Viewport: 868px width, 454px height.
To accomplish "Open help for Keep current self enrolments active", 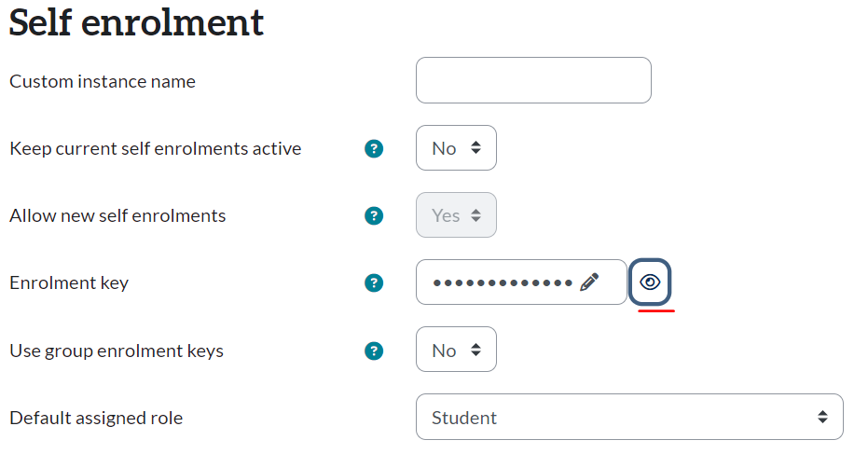I will pos(374,148).
